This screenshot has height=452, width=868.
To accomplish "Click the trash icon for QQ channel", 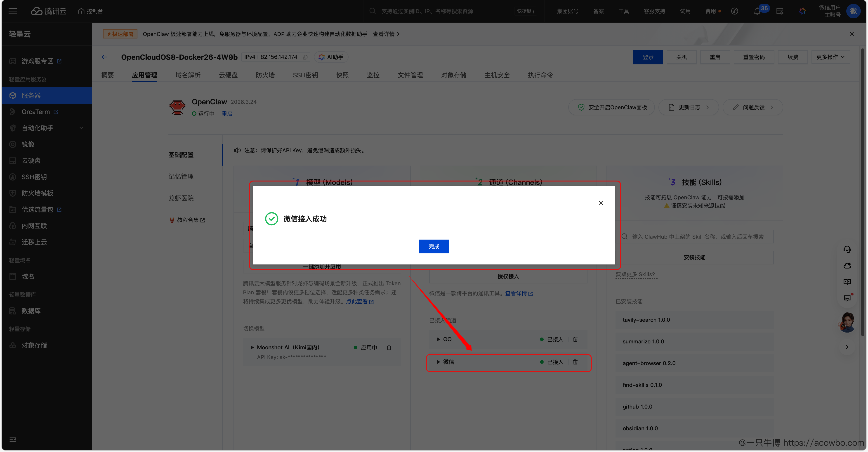I will 575,339.
